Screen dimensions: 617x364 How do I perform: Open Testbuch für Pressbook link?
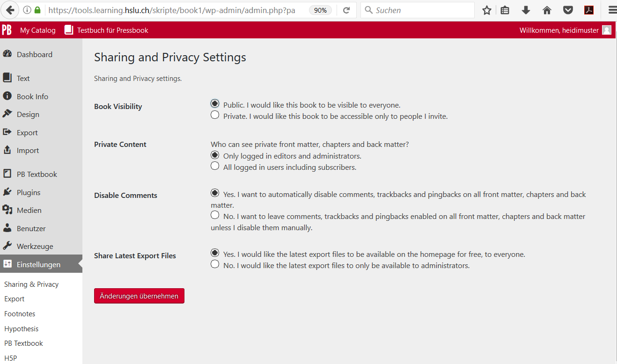113,30
